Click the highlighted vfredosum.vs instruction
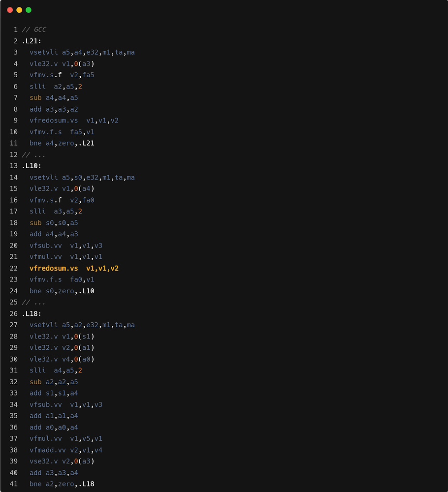448x492 pixels. [55, 268]
